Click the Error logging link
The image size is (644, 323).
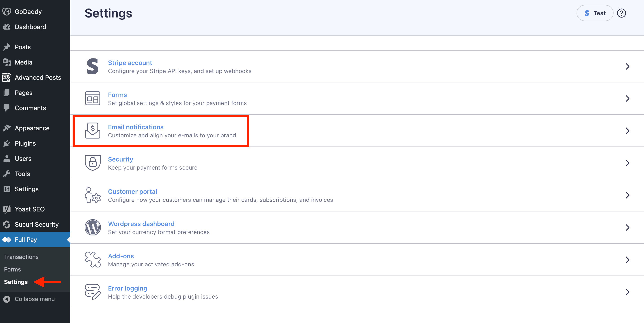point(128,288)
